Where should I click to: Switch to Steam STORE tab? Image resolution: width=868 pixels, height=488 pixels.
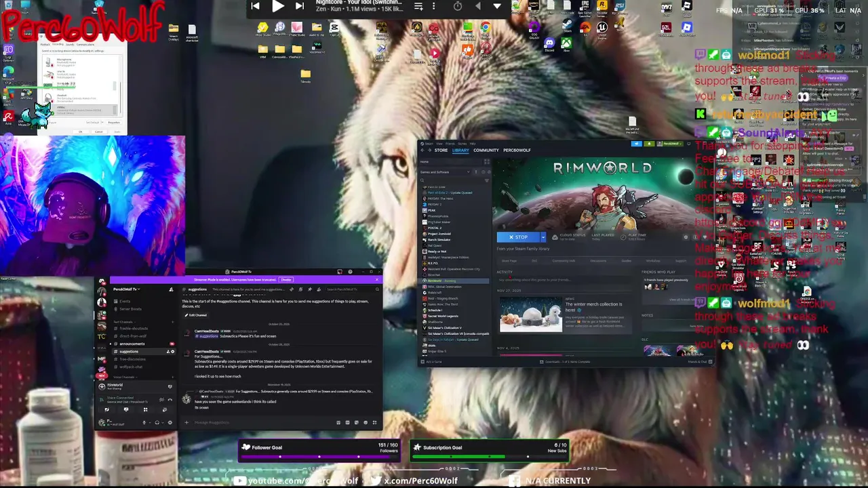point(441,150)
